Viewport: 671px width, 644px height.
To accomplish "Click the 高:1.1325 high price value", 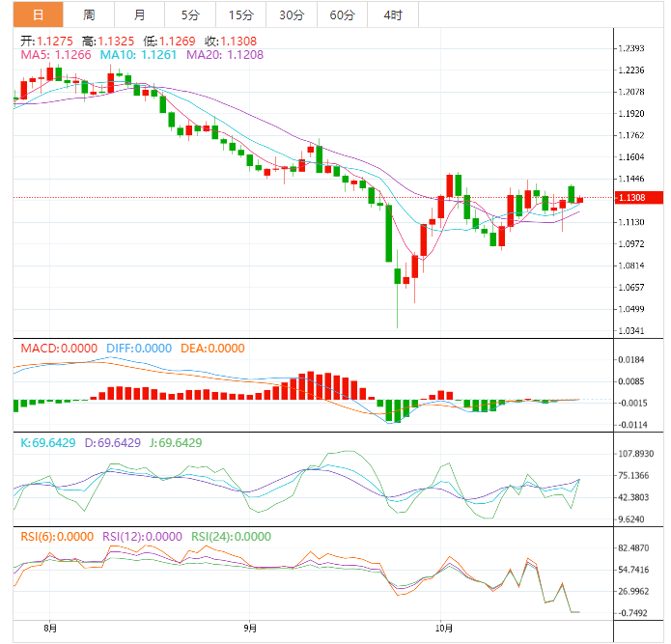I will [x=108, y=42].
